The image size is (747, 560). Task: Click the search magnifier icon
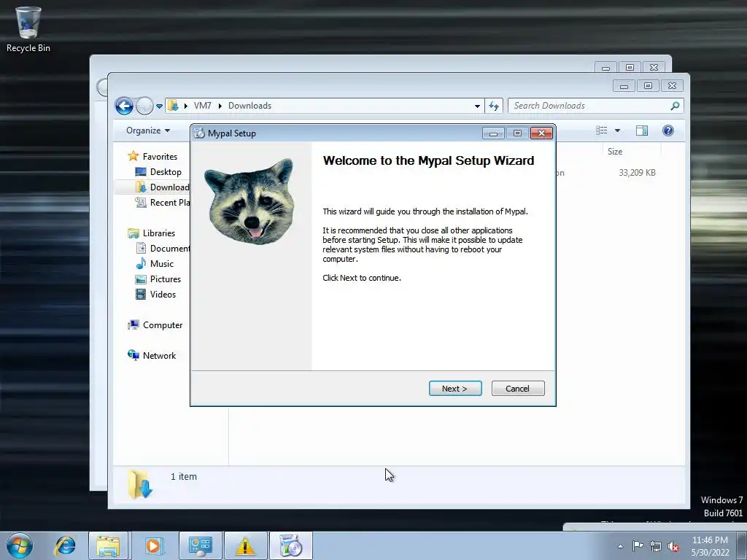[x=675, y=106]
